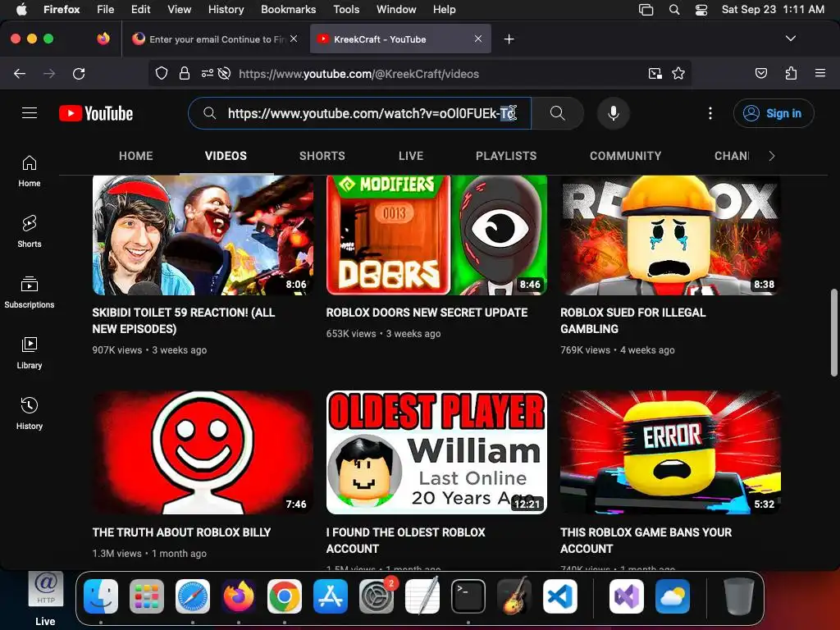This screenshot has height=630, width=840.
Task: Toggle picture-in-picture icon in address bar
Action: tap(655, 73)
